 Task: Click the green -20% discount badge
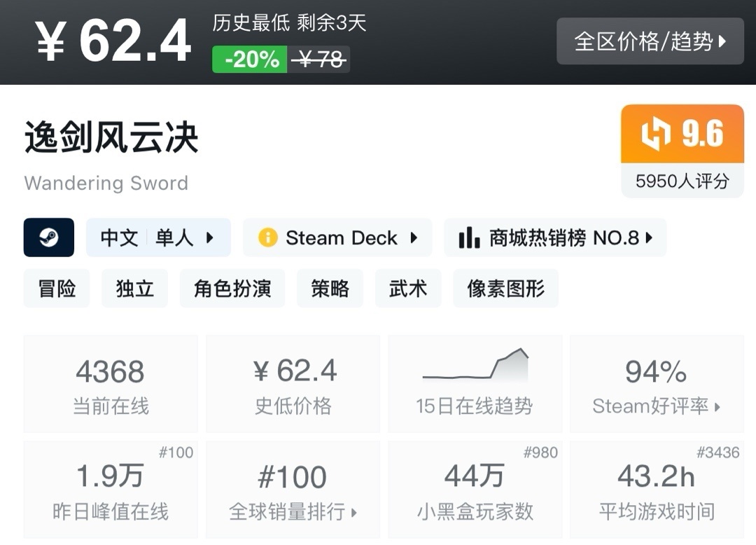click(x=250, y=60)
